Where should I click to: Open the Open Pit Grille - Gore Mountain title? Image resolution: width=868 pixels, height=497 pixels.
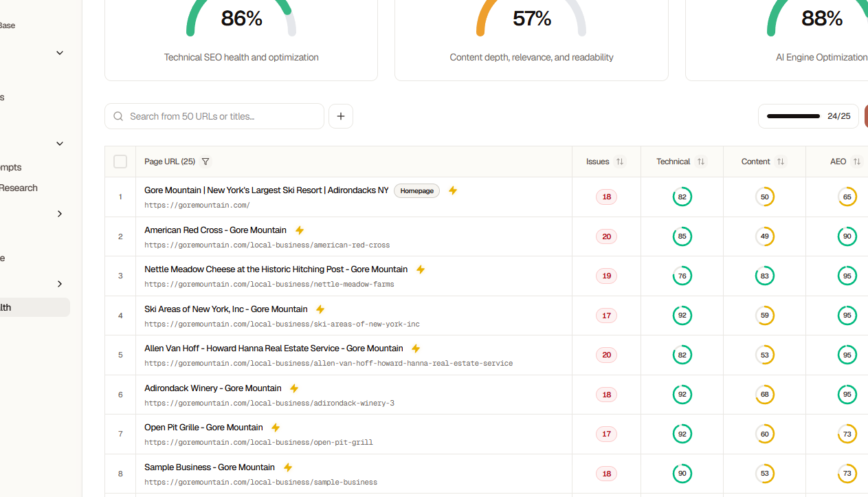[203, 428]
